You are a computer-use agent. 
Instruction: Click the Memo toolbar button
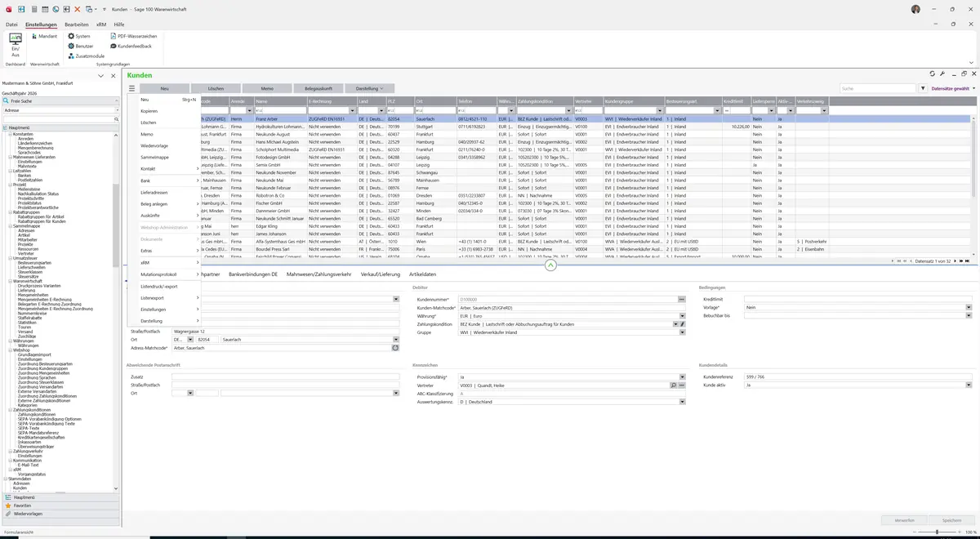[267, 88]
